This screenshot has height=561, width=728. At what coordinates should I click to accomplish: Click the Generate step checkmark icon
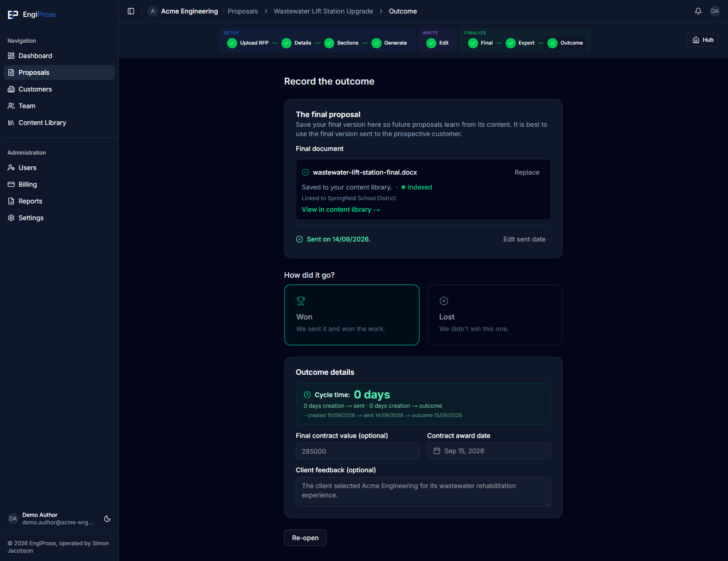click(x=377, y=43)
